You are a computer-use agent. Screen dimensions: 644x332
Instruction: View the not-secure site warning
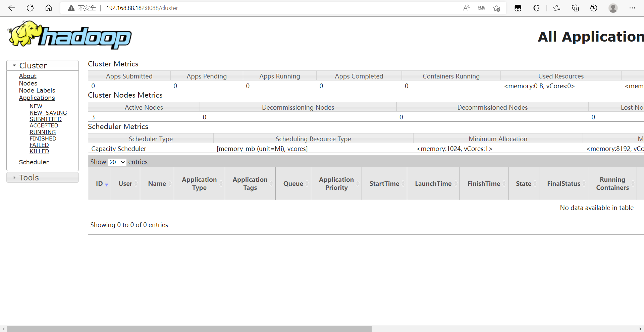(x=82, y=8)
